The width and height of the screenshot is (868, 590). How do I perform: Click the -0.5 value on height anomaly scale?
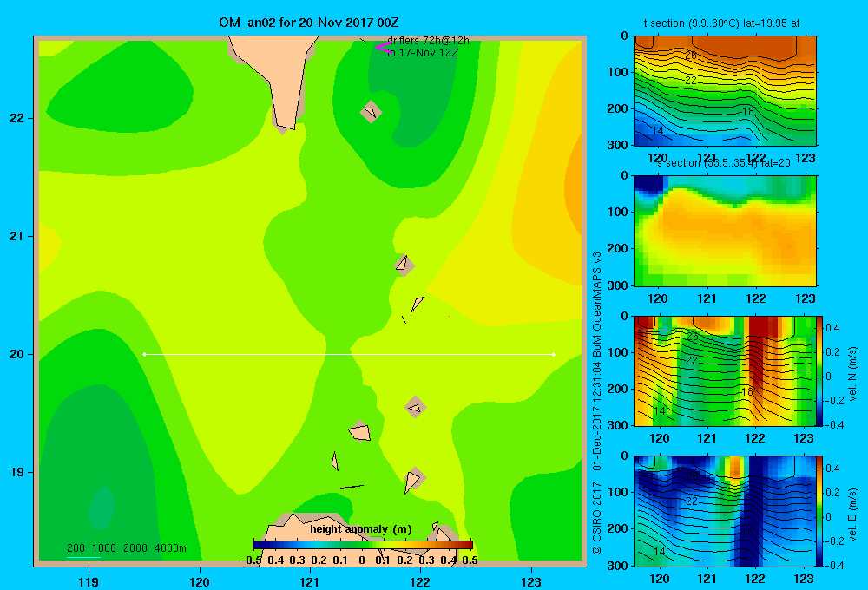(252, 560)
